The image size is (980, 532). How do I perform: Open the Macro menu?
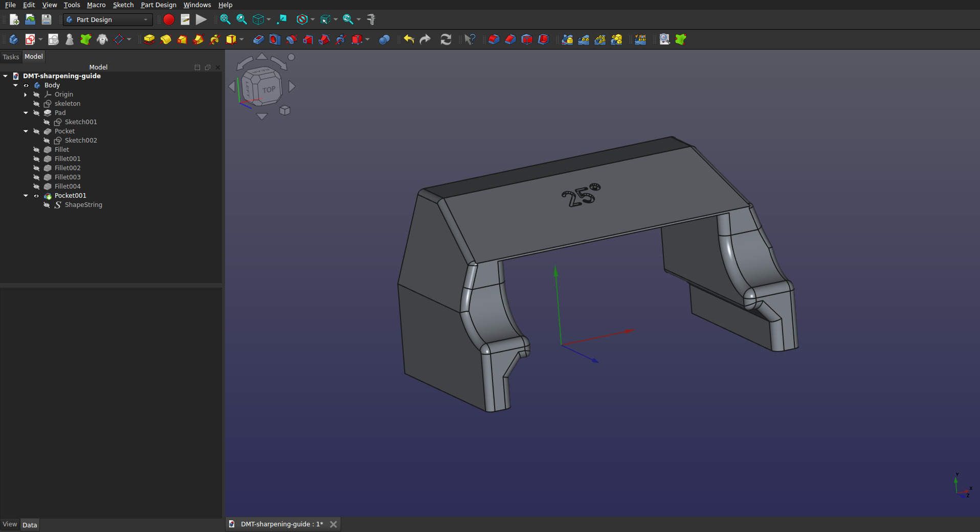(96, 5)
